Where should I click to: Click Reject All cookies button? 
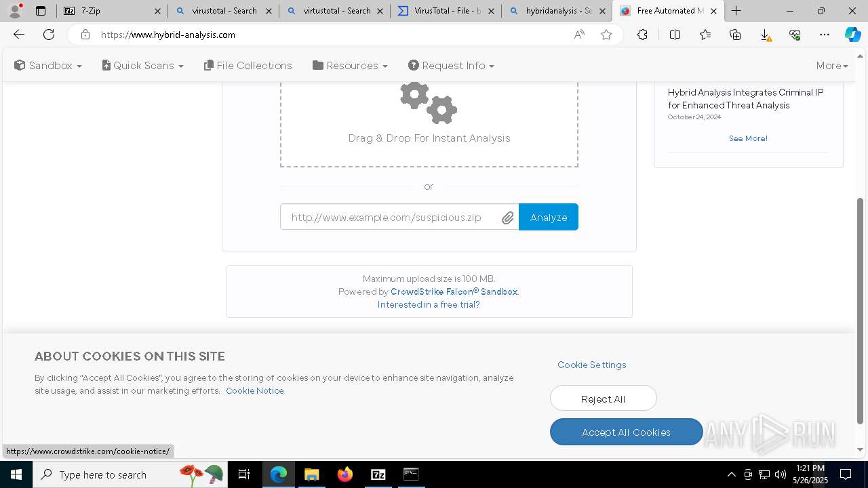pos(603,399)
